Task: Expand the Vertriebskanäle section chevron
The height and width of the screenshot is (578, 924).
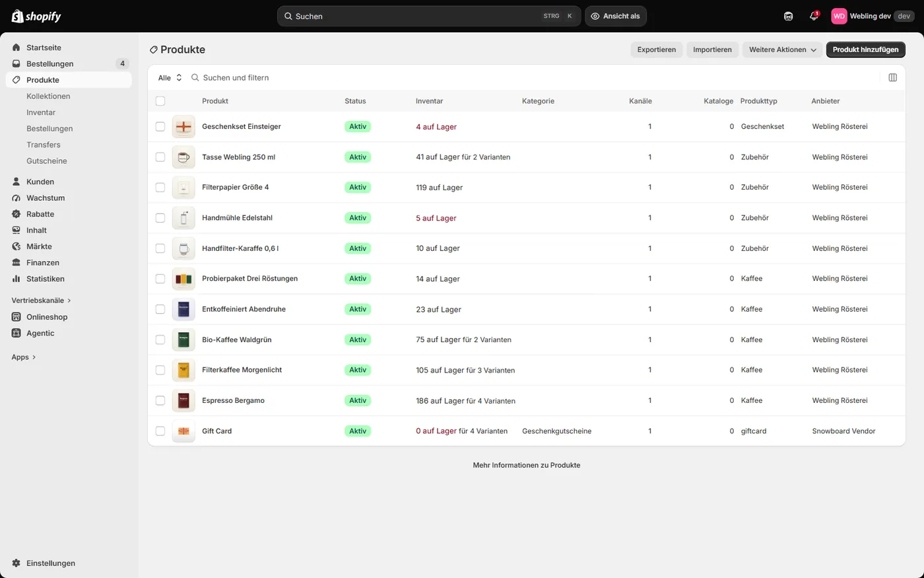Action: [x=69, y=301]
